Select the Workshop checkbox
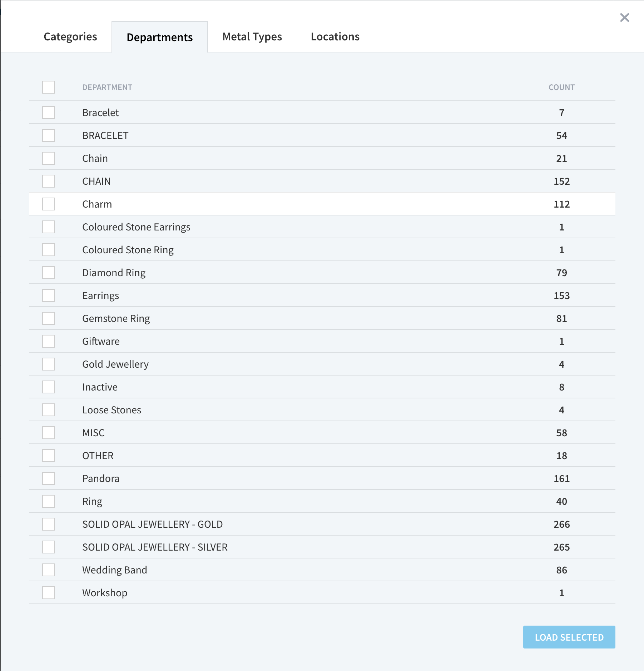The width and height of the screenshot is (644, 671). [x=49, y=593]
